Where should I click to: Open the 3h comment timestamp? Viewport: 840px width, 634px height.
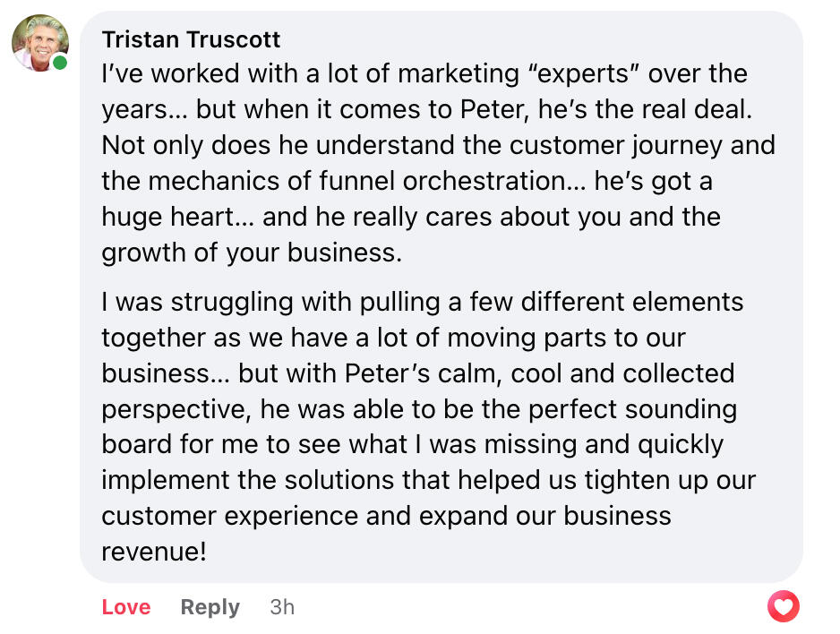(282, 607)
